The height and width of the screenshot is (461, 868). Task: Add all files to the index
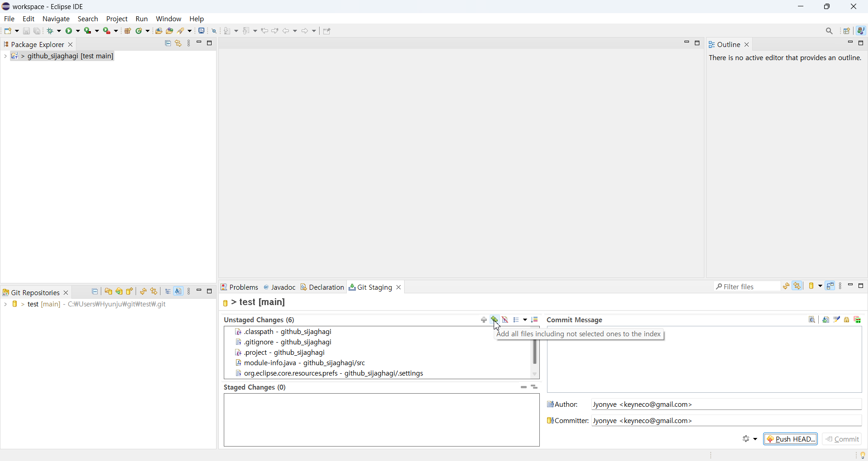point(495,320)
